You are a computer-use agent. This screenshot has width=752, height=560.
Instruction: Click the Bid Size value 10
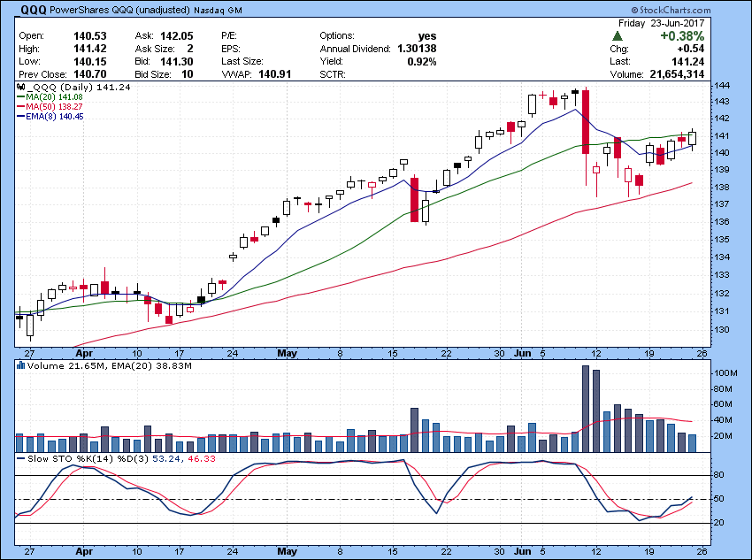click(x=188, y=74)
